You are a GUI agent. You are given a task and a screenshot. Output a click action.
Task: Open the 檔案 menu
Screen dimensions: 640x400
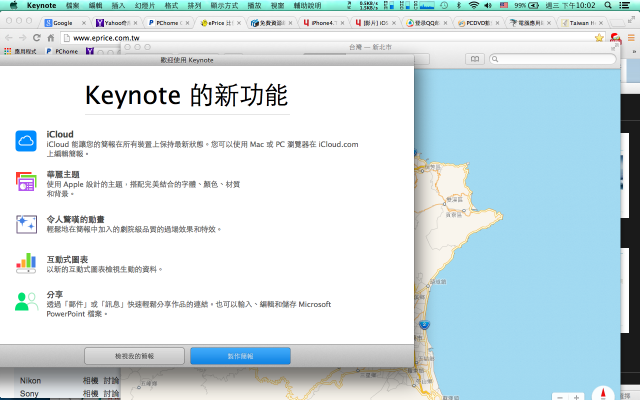(72, 5)
